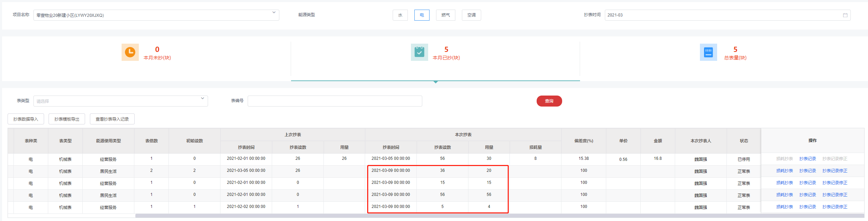The image size is (868, 221).
Task: Click the 损耗量 value 8 cell
Action: pos(536,159)
